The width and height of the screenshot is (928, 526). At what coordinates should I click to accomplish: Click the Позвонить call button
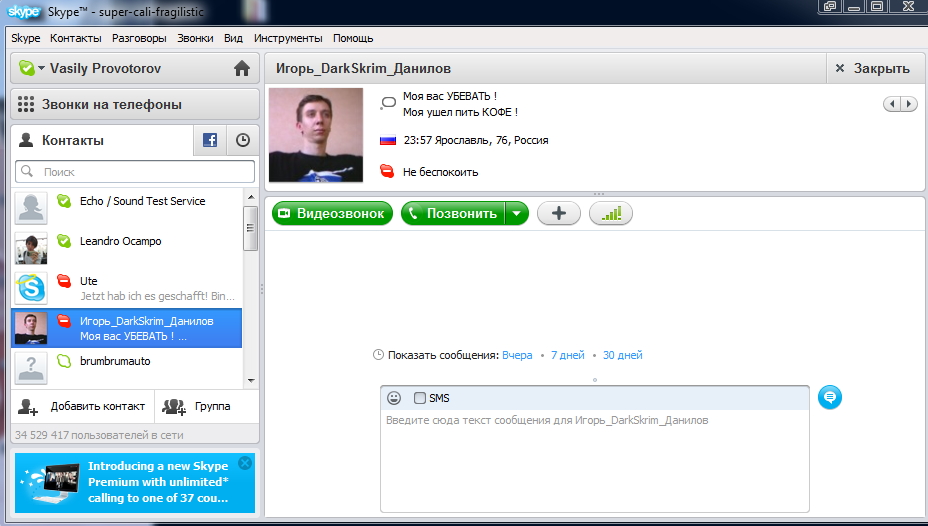point(453,214)
